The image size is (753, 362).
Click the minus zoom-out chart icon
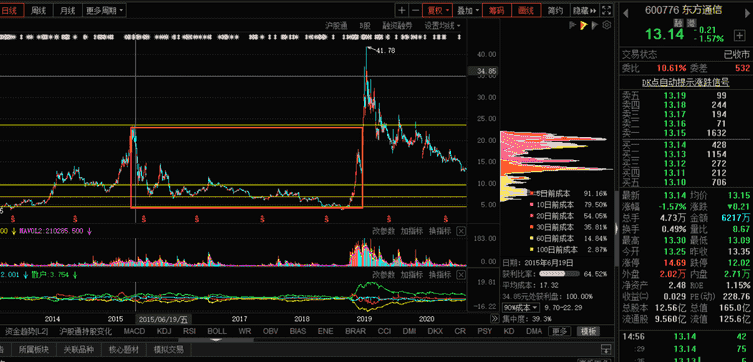[414, 10]
